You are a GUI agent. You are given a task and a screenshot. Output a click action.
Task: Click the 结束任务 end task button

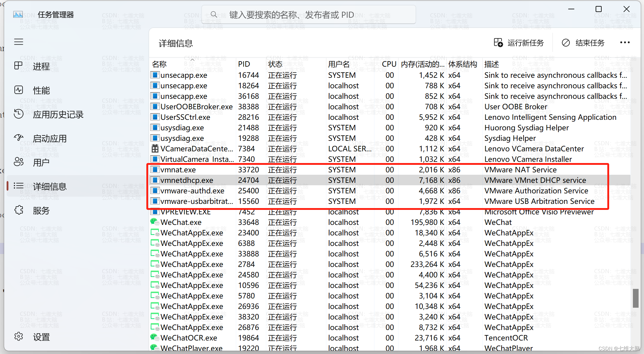(583, 43)
